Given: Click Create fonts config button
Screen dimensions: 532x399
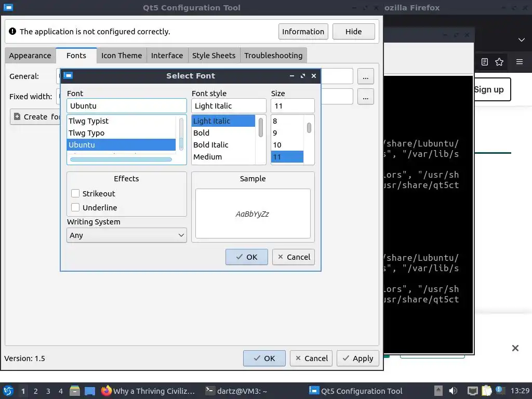Looking at the screenshot, I should (35, 117).
